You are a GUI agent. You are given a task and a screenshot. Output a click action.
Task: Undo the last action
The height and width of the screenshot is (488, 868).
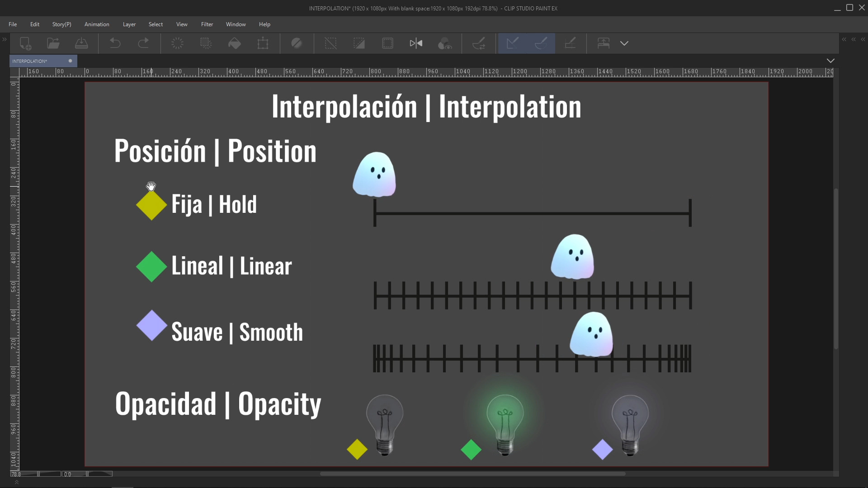[x=115, y=43]
